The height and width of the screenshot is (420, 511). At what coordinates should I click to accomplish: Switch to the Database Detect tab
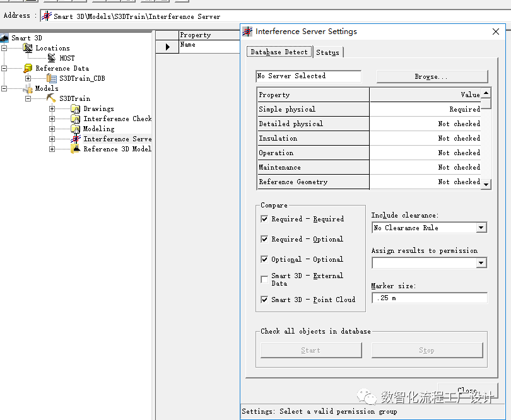point(279,52)
